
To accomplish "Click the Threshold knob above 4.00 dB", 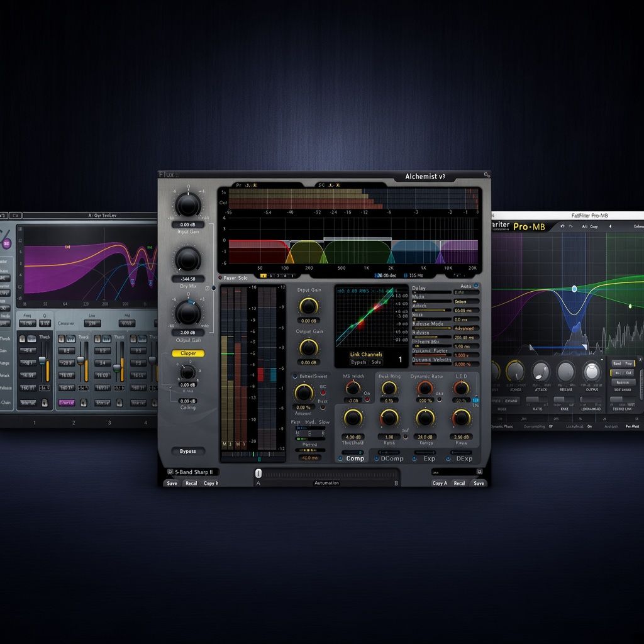I will (353, 418).
